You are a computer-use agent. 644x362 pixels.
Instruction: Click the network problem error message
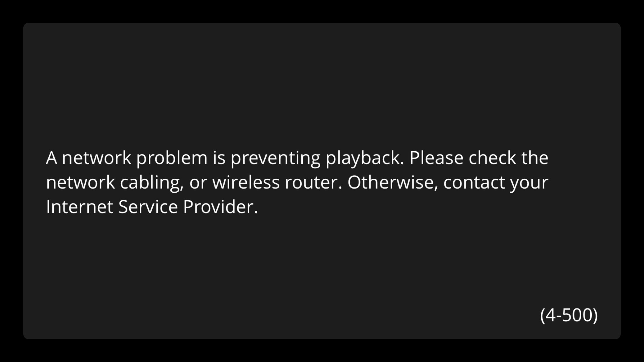tap(297, 182)
